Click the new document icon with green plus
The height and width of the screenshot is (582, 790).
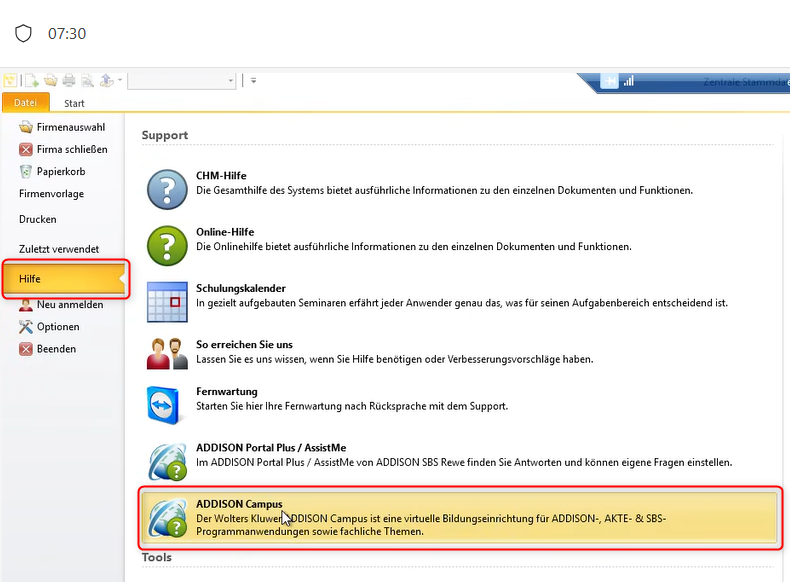[x=32, y=81]
